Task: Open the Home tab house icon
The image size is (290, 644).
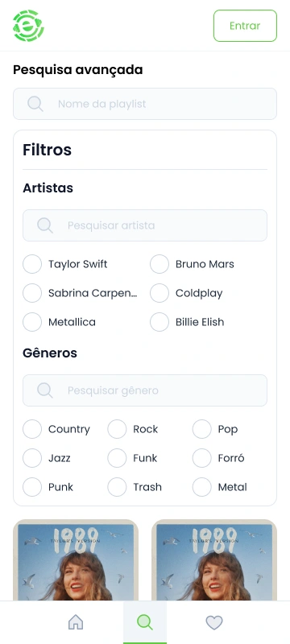Action: click(76, 622)
